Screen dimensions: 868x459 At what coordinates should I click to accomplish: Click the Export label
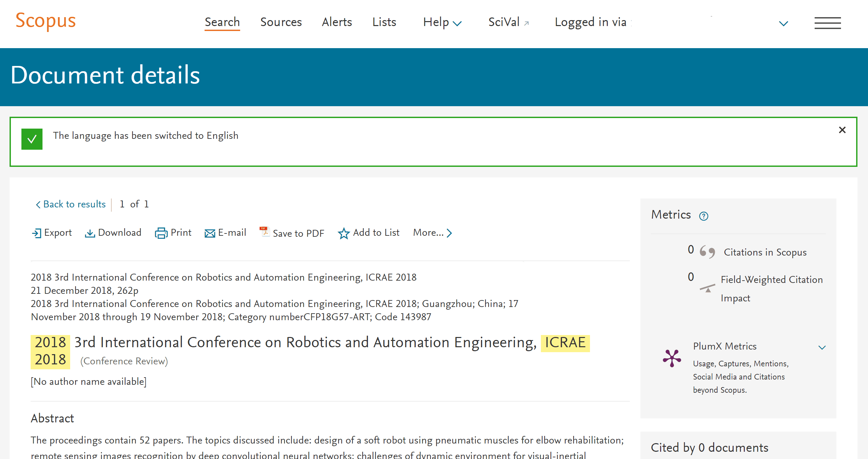(x=58, y=232)
